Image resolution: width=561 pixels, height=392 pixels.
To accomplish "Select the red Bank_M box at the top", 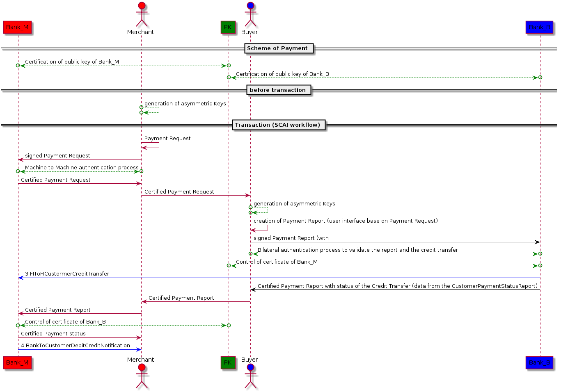I will tap(17, 27).
